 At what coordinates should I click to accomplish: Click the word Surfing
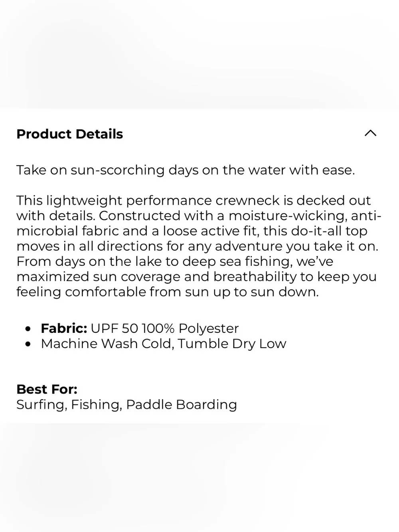(41, 405)
